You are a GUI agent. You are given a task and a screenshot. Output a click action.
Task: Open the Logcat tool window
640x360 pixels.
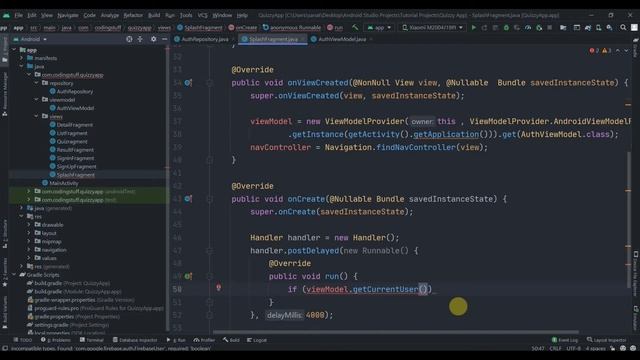tap(257, 340)
